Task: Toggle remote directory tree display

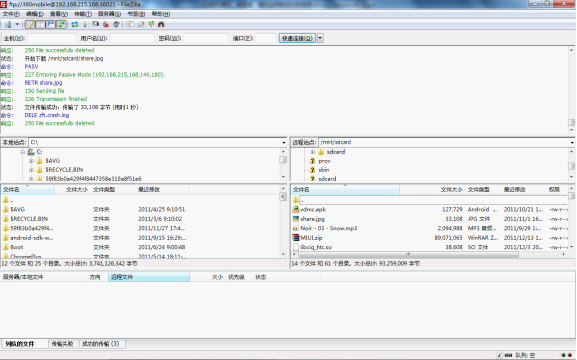Action: click(x=50, y=25)
